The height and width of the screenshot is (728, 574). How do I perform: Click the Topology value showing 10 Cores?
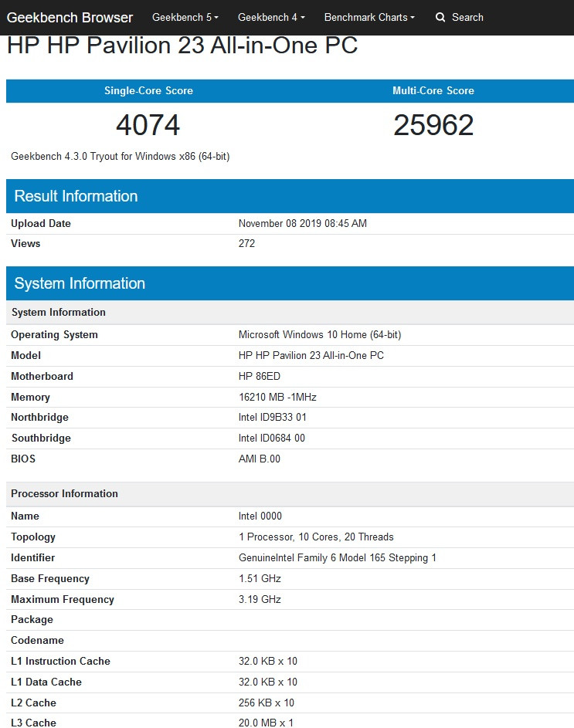(x=315, y=537)
